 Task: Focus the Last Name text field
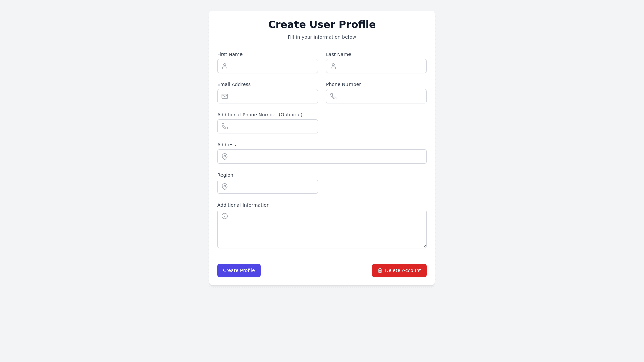pyautogui.click(x=382, y=66)
